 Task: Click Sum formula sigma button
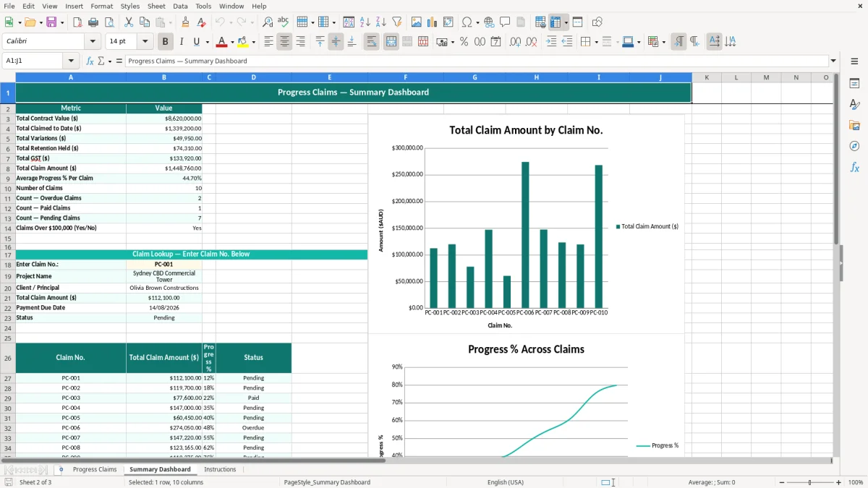point(101,61)
